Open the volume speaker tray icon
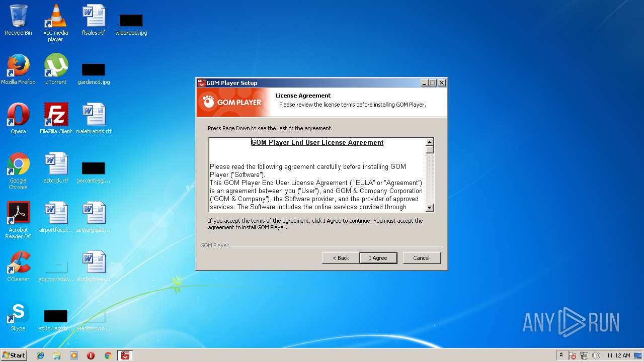Image resolution: width=644 pixels, height=362 pixels. click(x=596, y=355)
